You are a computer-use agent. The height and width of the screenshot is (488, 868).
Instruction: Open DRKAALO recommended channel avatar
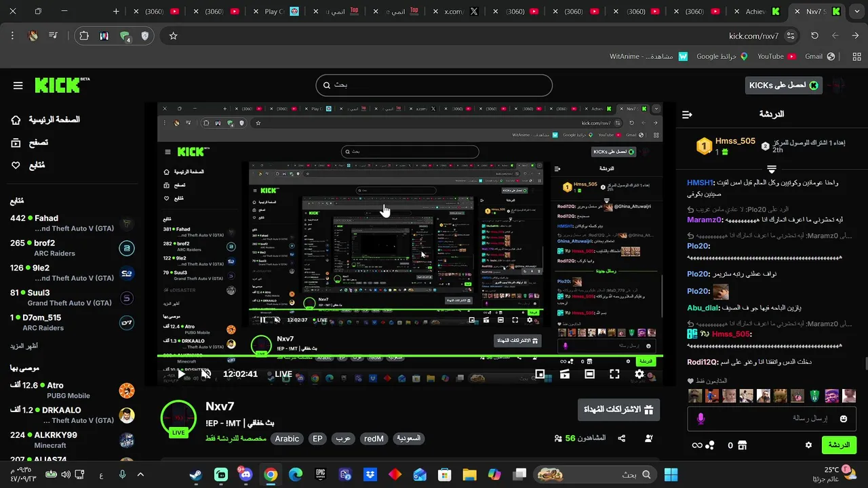[x=127, y=415]
